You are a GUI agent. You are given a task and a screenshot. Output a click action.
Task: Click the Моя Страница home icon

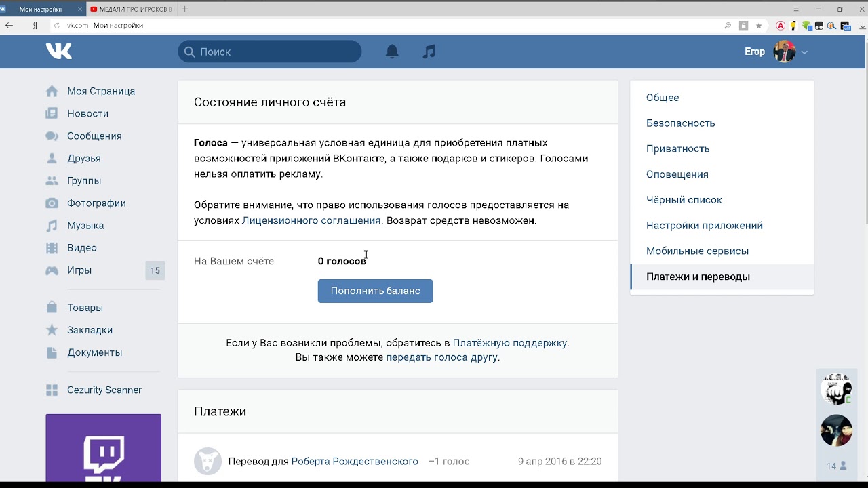[52, 91]
